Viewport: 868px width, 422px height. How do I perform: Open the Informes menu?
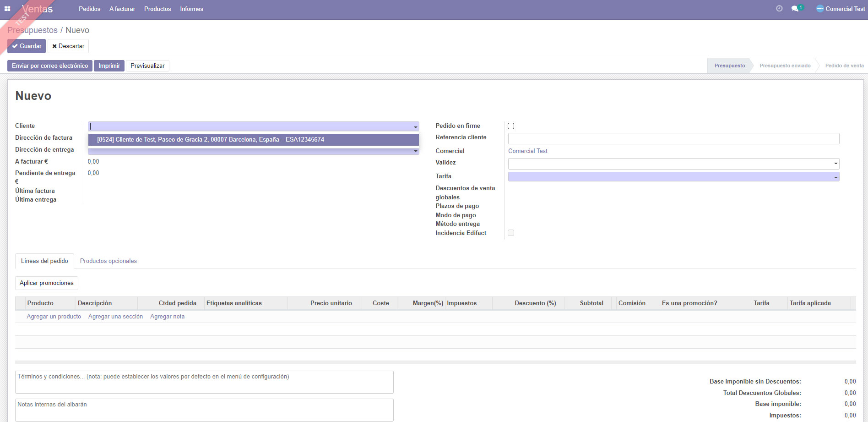191,9
